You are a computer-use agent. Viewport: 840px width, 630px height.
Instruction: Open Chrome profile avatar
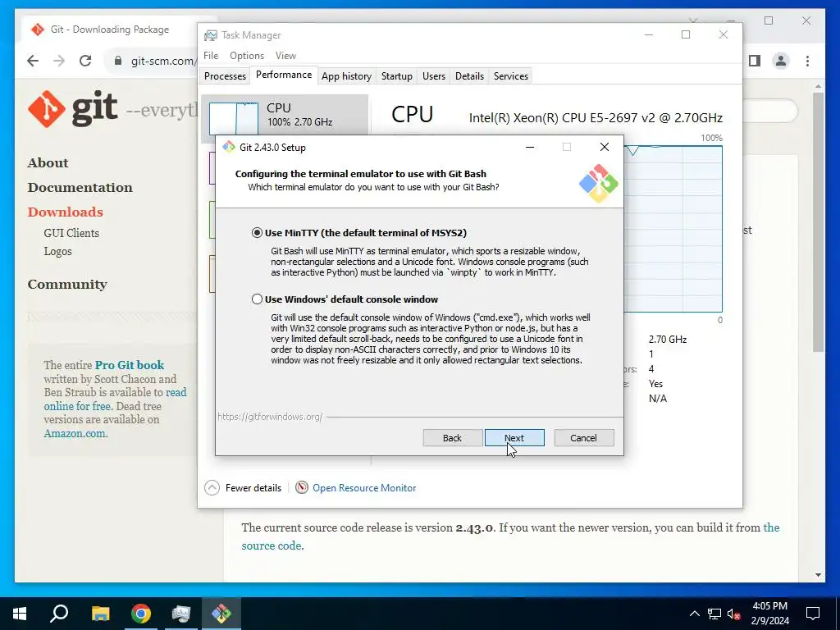point(781,61)
